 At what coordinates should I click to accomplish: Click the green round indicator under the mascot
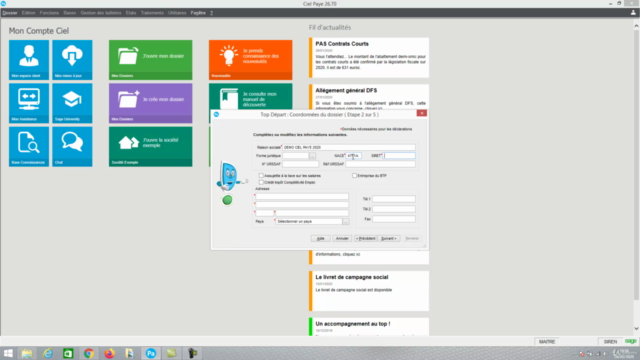pos(227,200)
